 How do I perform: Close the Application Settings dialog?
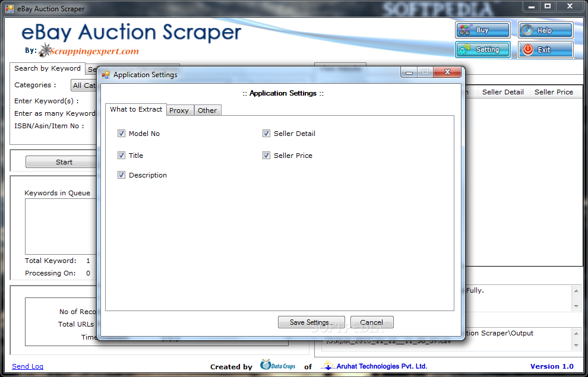[x=447, y=72]
